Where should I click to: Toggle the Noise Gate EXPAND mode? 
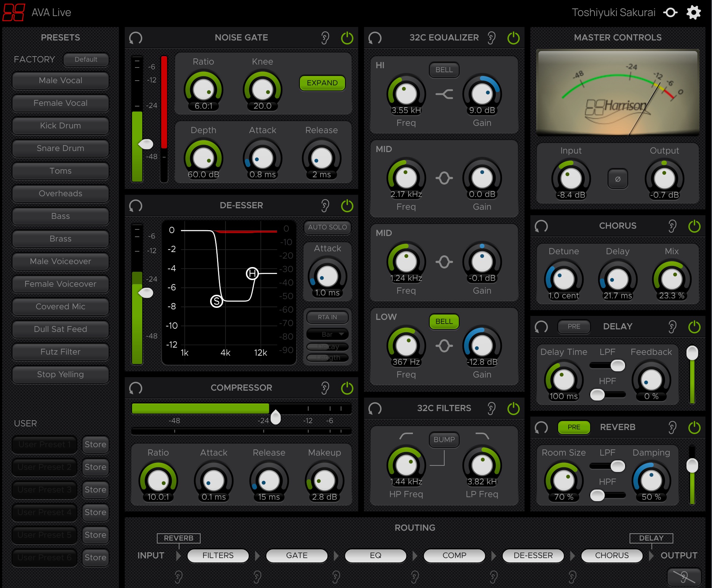pyautogui.click(x=322, y=83)
